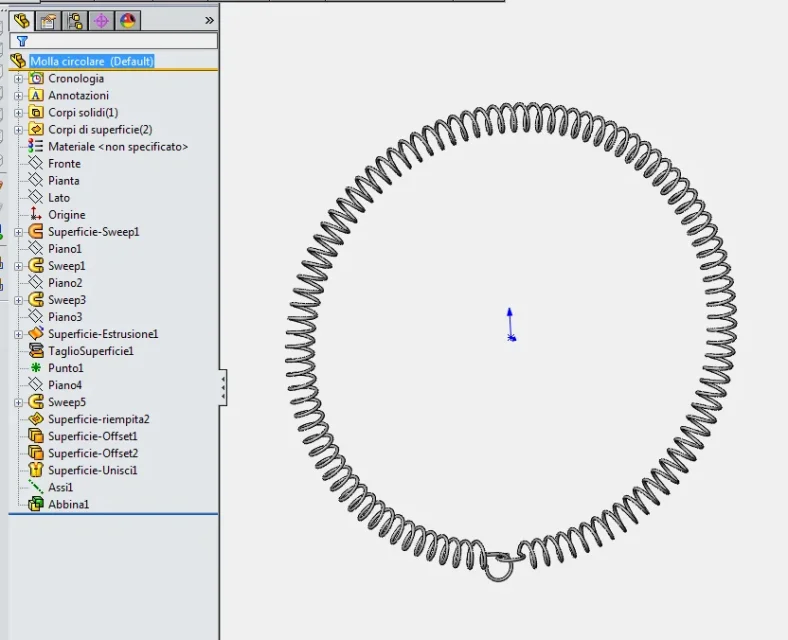Screen dimensions: 788x640
Task: Open the DisplayManager appearance tab
Action: 128,21
